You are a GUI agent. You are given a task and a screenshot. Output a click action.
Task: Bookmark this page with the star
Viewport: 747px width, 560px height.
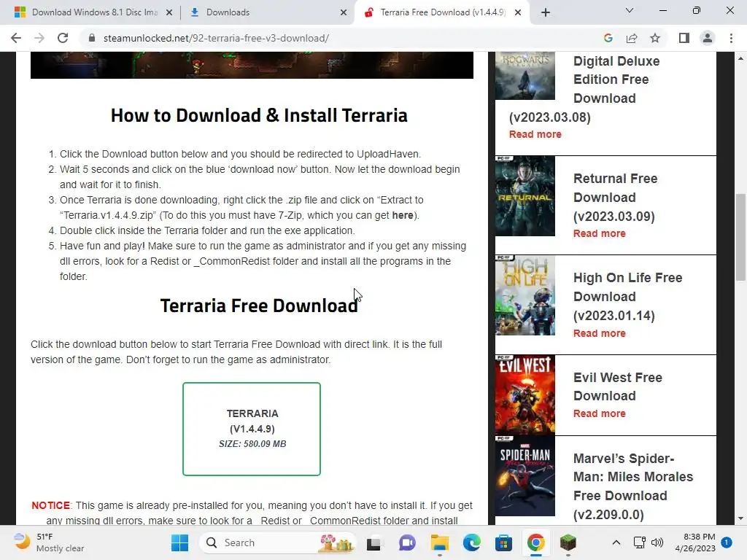[x=655, y=38]
